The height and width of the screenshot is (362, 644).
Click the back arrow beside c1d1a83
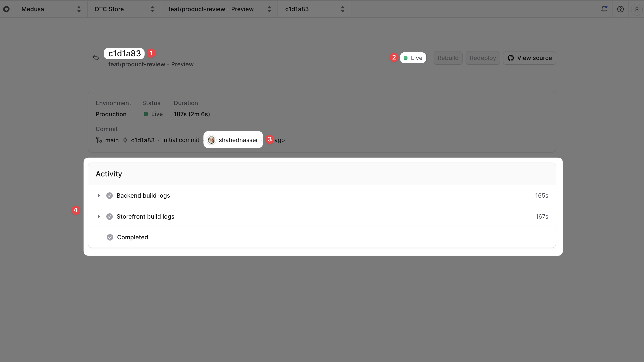[96, 57]
